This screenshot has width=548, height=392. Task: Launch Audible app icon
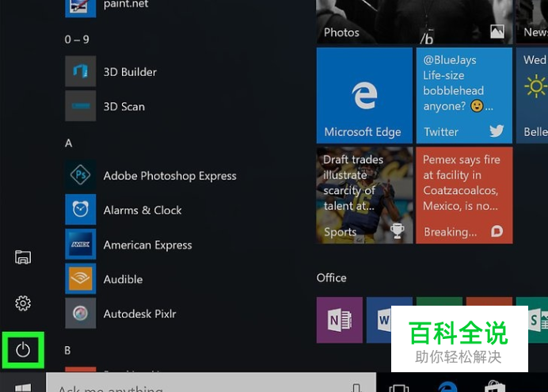pos(81,279)
